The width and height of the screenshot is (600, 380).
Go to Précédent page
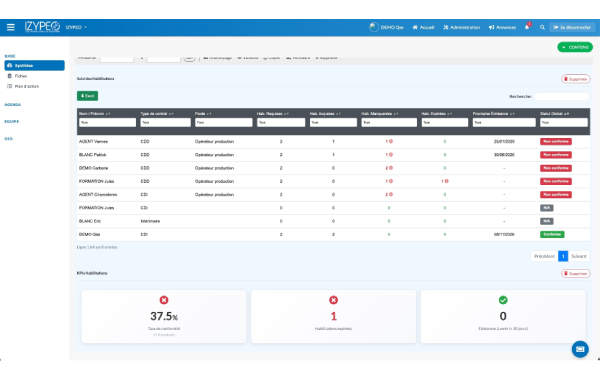pos(544,256)
